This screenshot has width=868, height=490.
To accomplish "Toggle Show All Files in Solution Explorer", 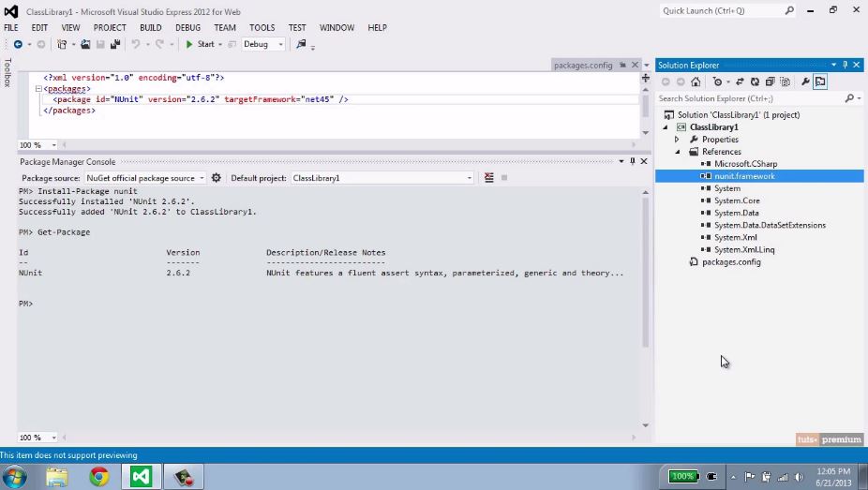I will click(x=785, y=82).
